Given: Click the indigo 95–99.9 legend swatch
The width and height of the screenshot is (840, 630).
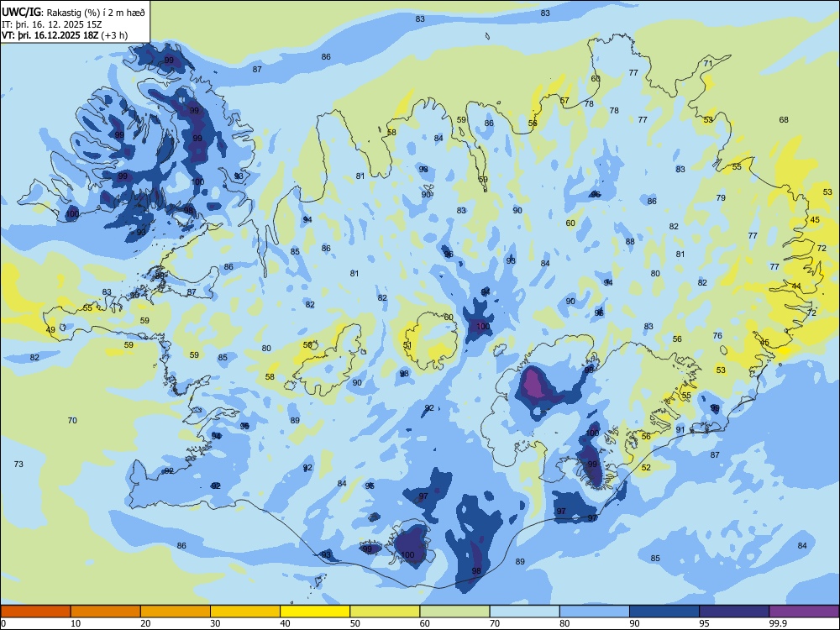Looking at the screenshot, I should click(734, 612).
